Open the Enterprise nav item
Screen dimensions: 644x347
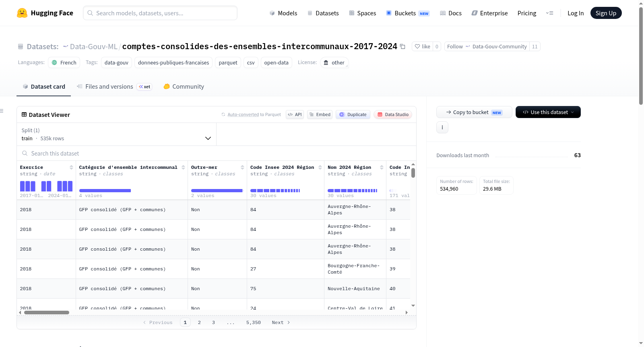pyautogui.click(x=489, y=13)
